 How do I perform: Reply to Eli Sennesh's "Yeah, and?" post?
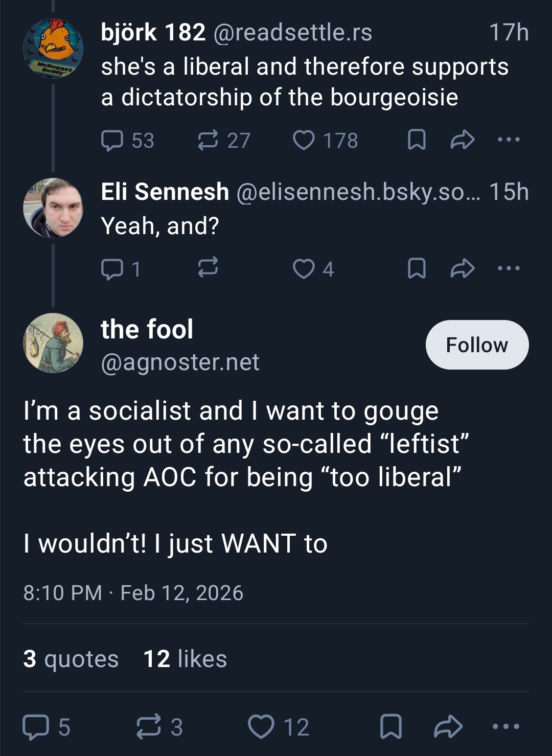112,269
